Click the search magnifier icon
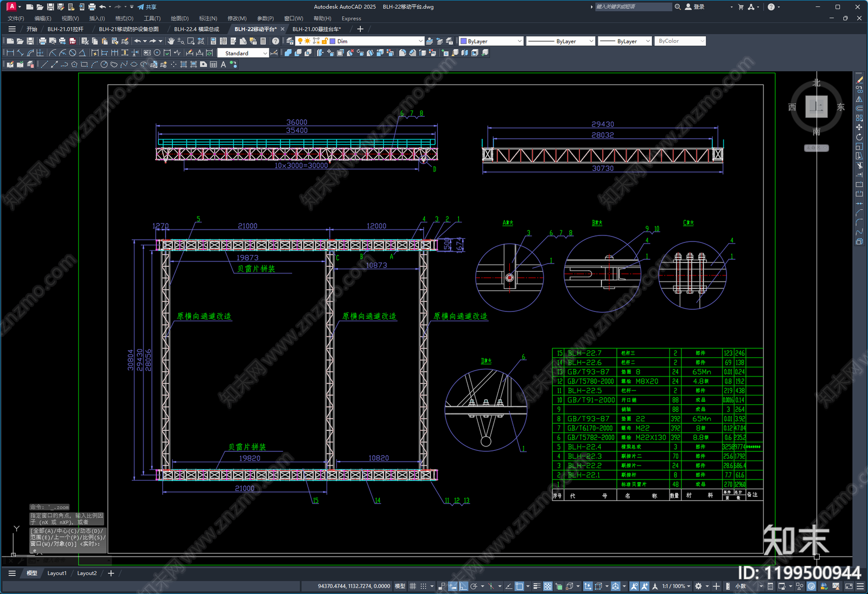The width and height of the screenshot is (868, 594). point(678,7)
